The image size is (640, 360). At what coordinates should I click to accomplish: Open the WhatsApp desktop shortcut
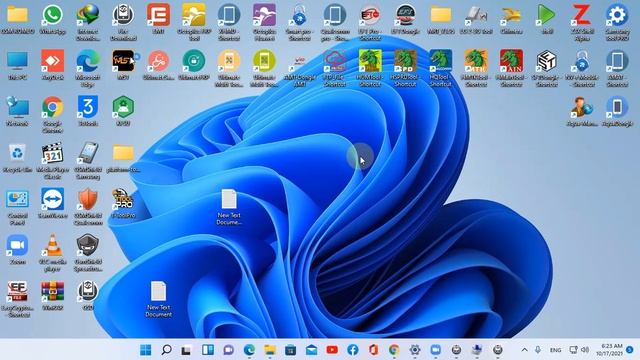(x=53, y=15)
